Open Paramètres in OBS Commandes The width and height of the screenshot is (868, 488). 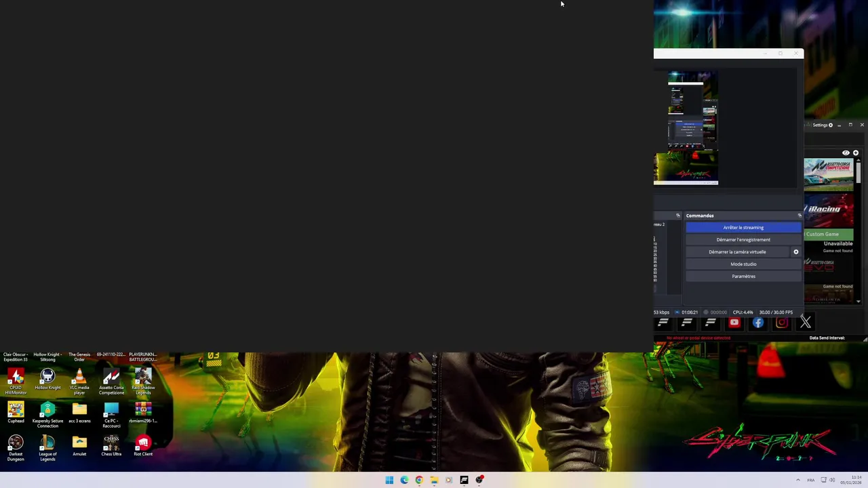[x=743, y=277]
